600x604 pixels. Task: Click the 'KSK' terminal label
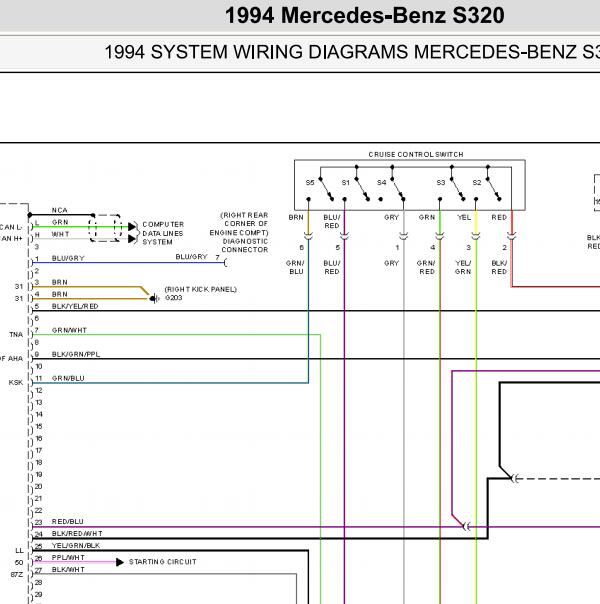[16, 383]
